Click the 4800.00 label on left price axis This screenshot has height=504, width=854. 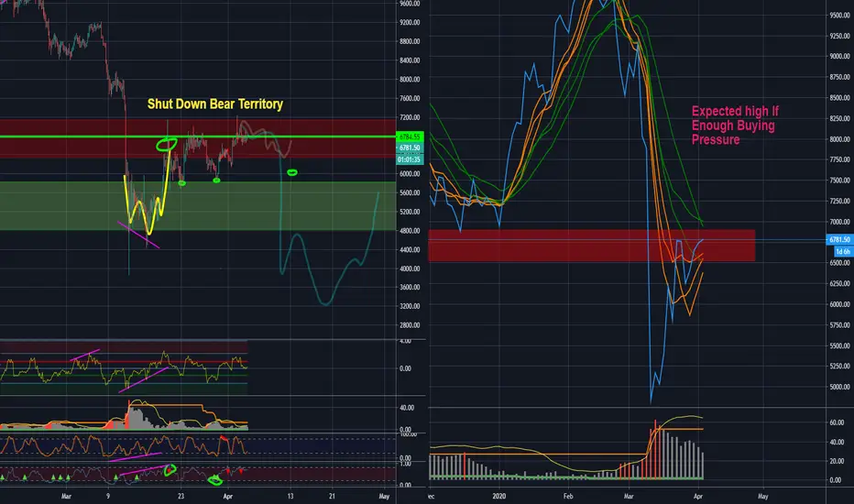[410, 231]
